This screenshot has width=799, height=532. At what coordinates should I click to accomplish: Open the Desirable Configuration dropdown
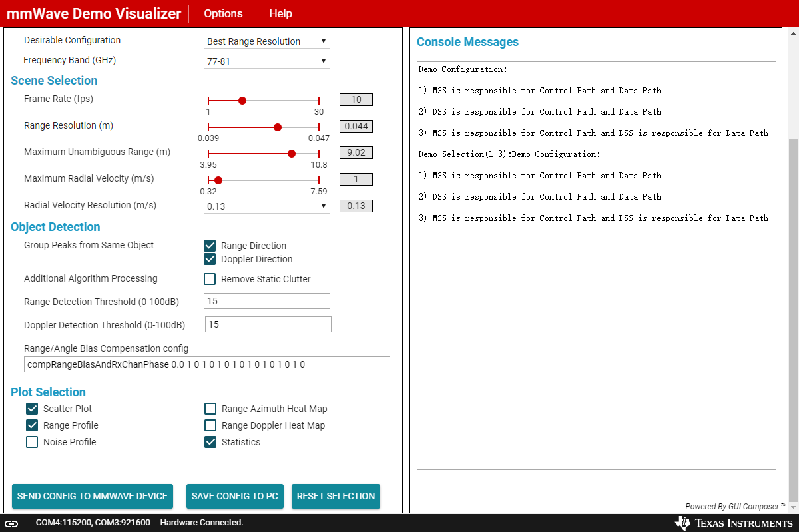coord(267,41)
